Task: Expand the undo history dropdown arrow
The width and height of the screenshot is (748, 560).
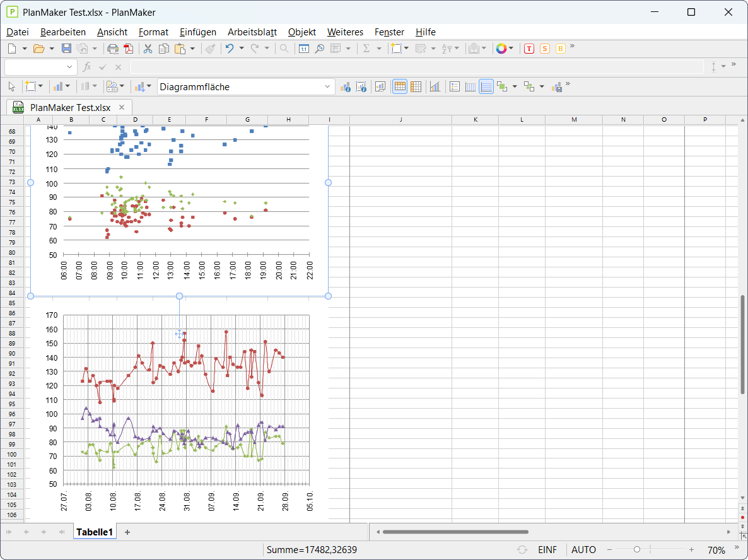Action: point(242,49)
